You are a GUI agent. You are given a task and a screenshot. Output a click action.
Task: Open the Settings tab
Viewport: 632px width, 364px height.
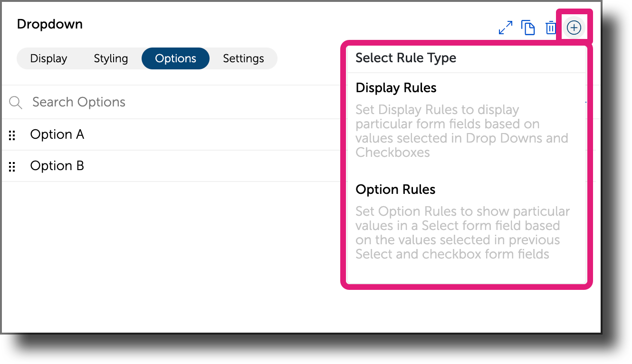[x=243, y=58]
